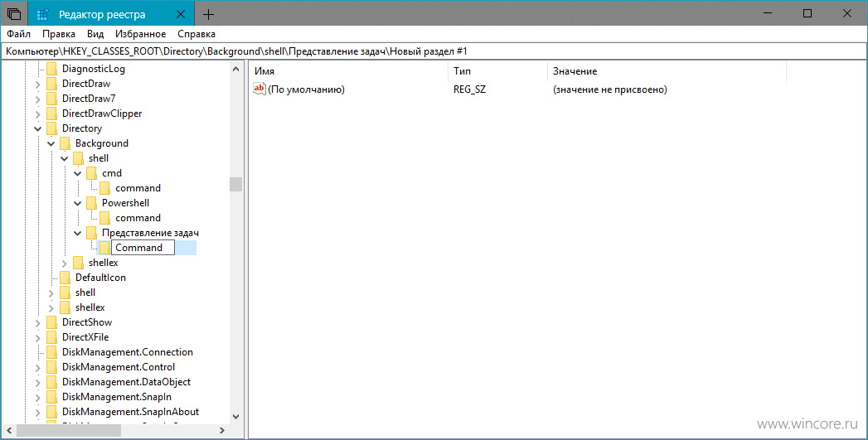This screenshot has width=868, height=440.
Task: Select the DiskManagement.SnapInAbout key label
Action: click(131, 412)
